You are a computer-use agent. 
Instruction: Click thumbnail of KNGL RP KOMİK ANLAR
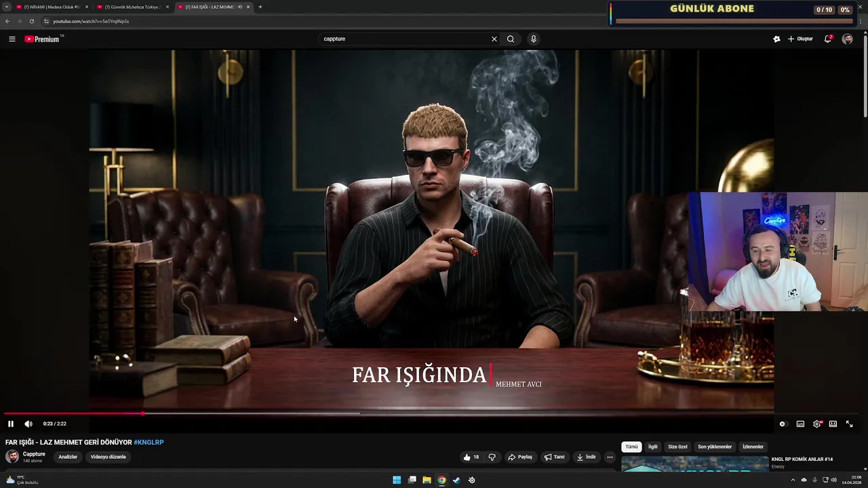click(695, 464)
